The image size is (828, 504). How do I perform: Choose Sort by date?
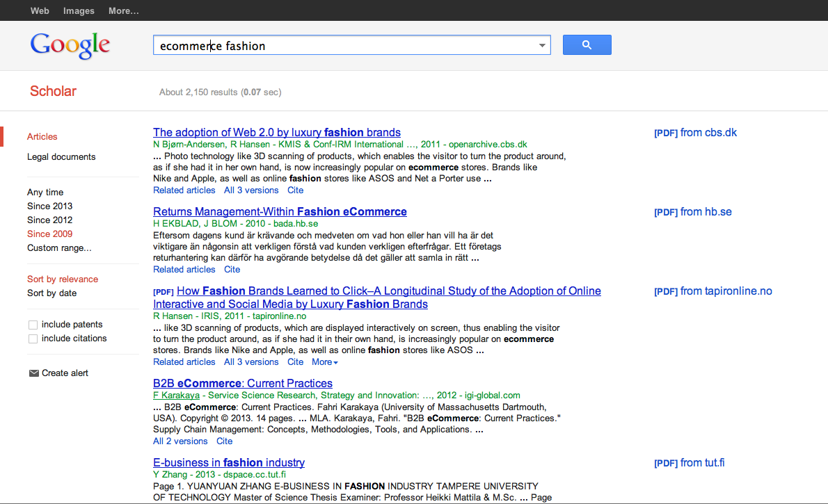(51, 293)
